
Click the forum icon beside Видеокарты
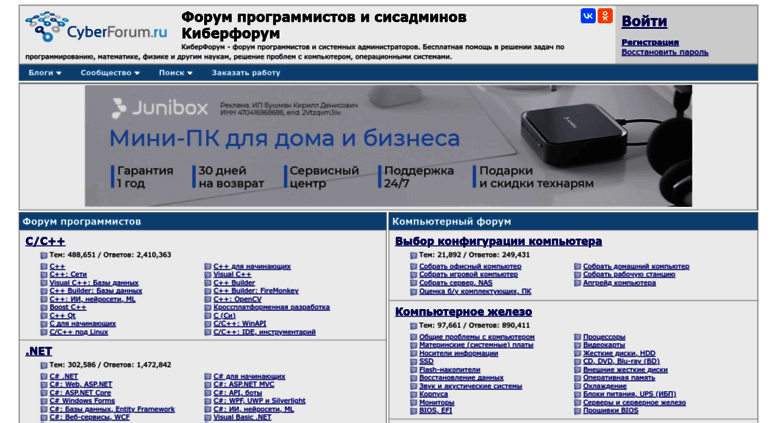click(577, 345)
